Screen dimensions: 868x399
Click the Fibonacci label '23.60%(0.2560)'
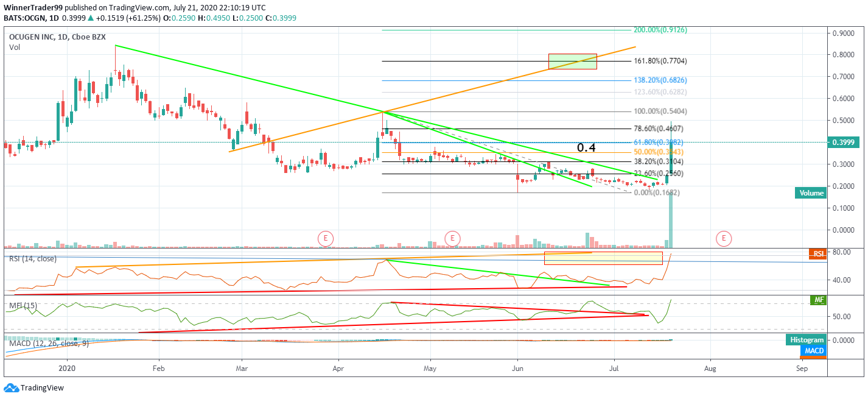click(x=659, y=174)
